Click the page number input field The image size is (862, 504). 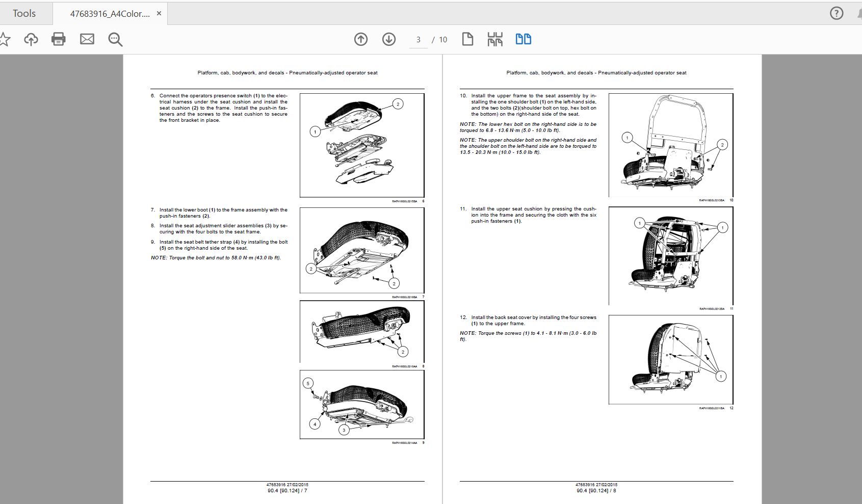pyautogui.click(x=418, y=40)
